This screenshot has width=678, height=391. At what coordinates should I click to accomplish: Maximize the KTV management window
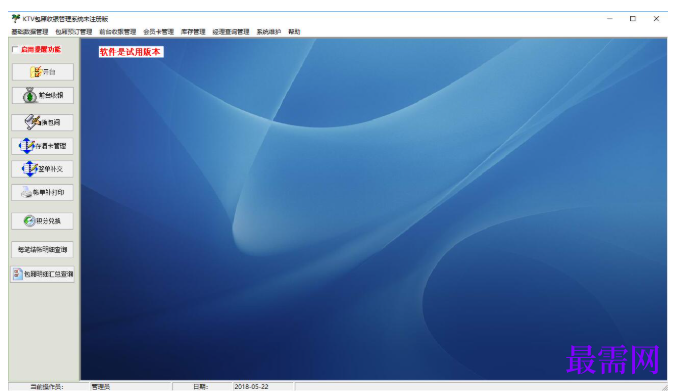[x=633, y=19]
